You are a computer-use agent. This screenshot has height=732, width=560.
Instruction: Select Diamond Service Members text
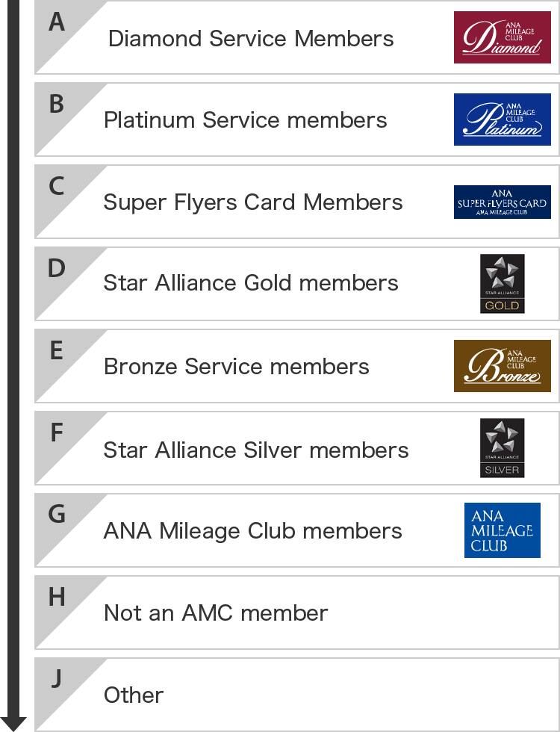click(251, 39)
